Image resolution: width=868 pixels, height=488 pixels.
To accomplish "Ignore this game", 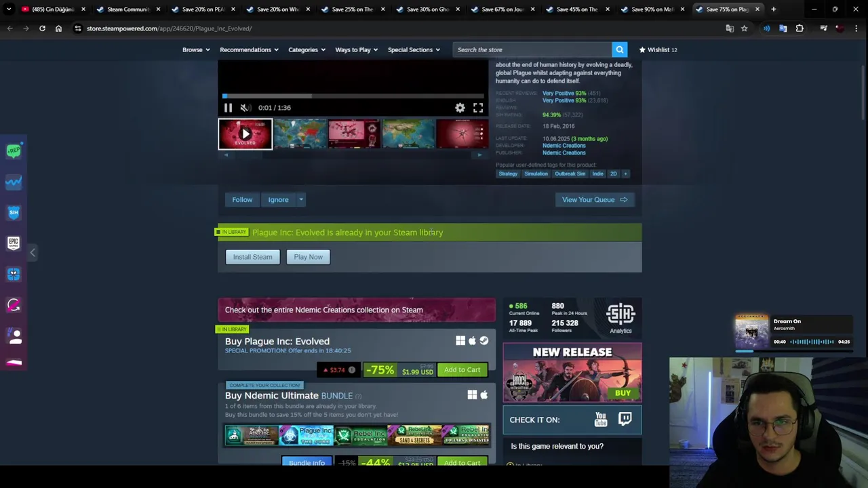I will point(278,199).
